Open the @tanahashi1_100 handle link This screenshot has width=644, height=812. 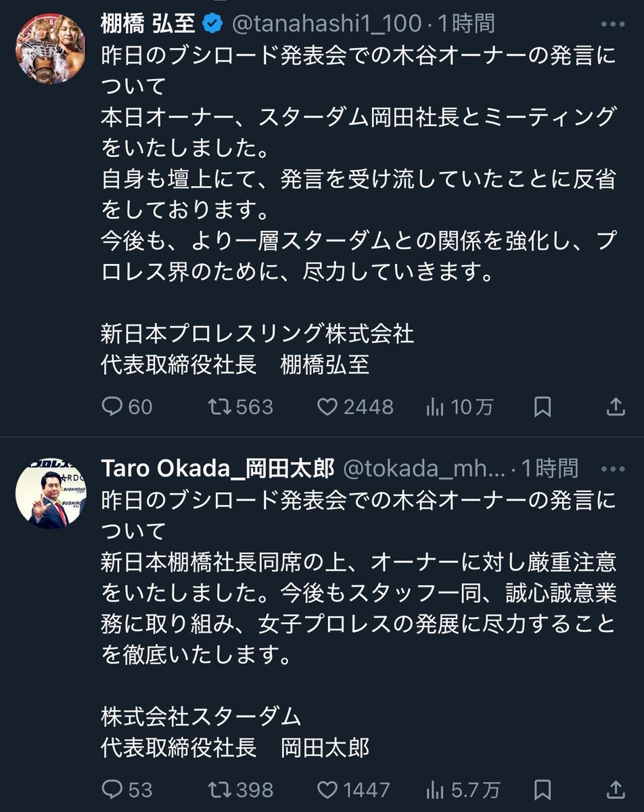[329, 24]
